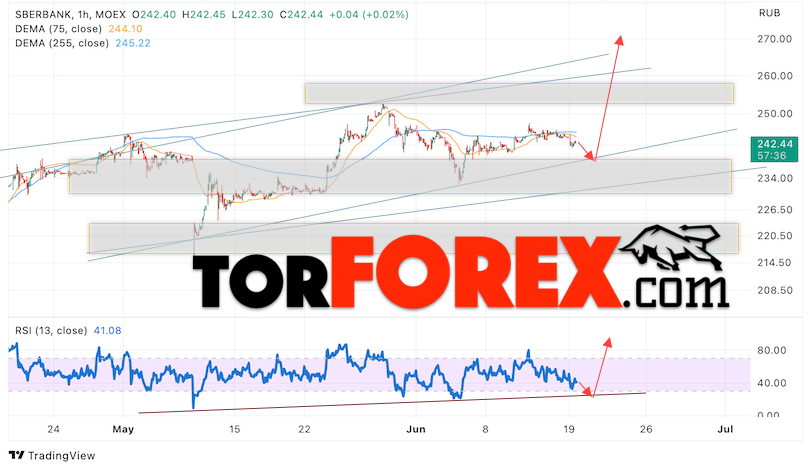
Task: Open the TradingView link text
Action: (x=62, y=456)
